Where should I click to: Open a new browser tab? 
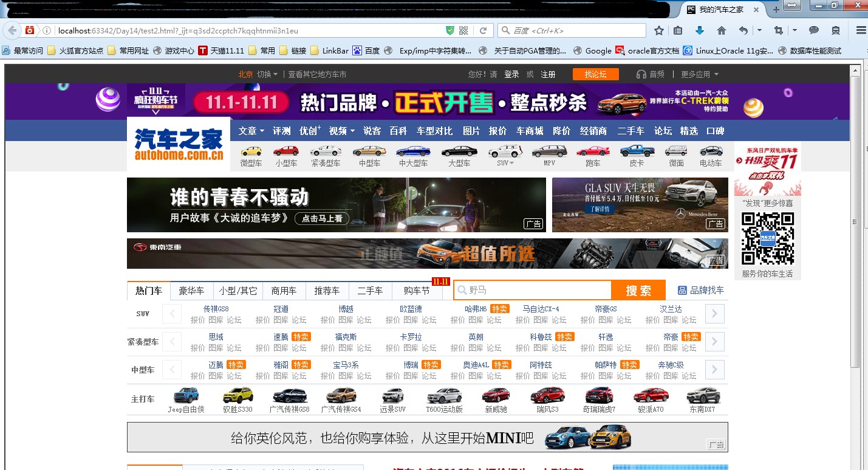tap(776, 10)
